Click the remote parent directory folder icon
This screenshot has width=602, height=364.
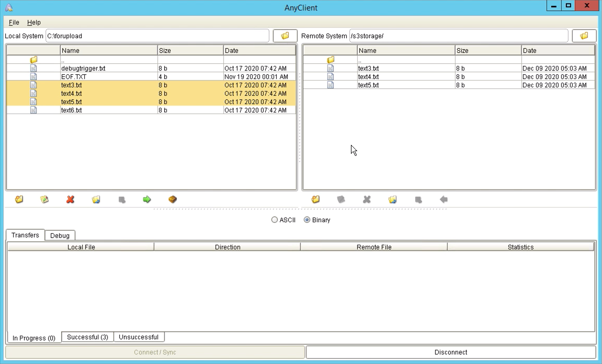(x=331, y=60)
